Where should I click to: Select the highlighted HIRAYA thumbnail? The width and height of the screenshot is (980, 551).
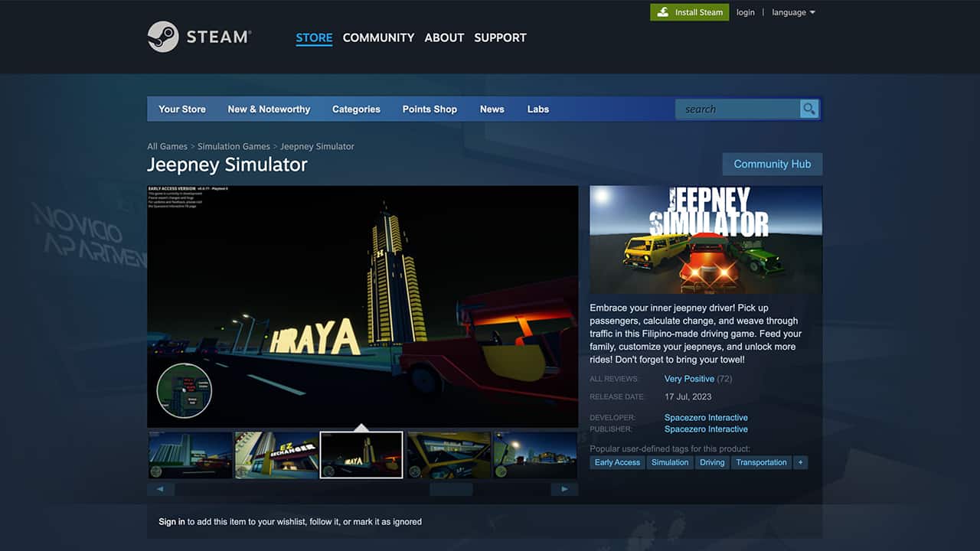[361, 455]
